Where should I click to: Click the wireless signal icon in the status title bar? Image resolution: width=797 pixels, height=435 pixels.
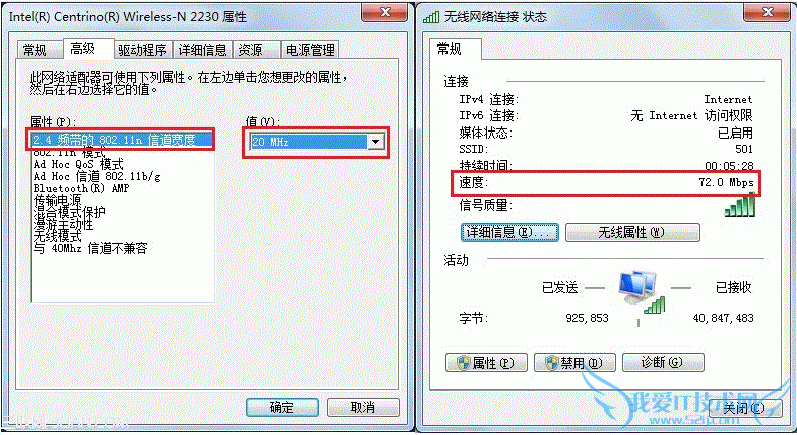click(431, 17)
